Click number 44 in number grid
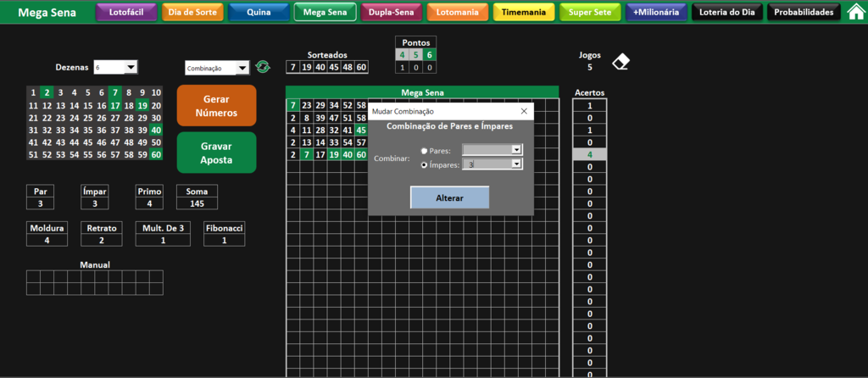Screen dimensions: 868x378 75,142
